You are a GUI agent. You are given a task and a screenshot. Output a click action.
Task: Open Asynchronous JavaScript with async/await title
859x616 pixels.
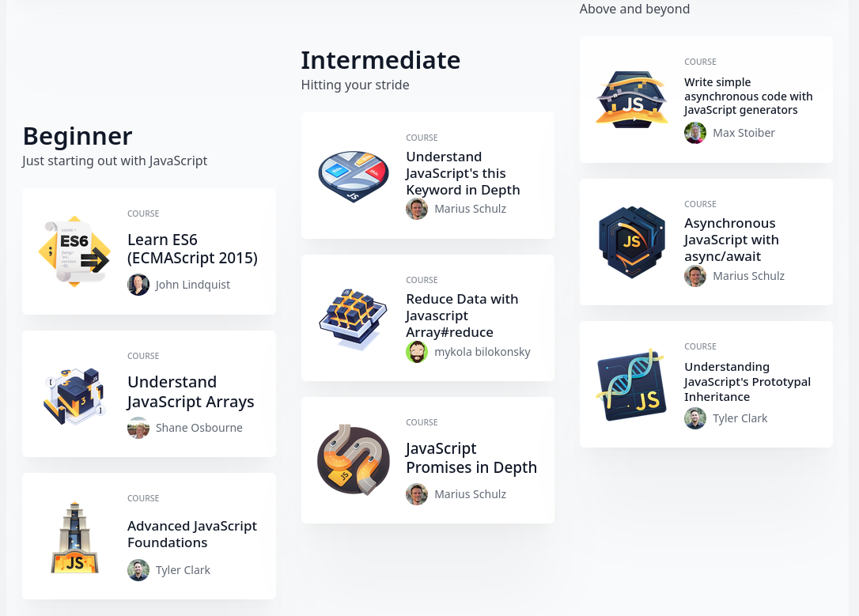coord(731,240)
